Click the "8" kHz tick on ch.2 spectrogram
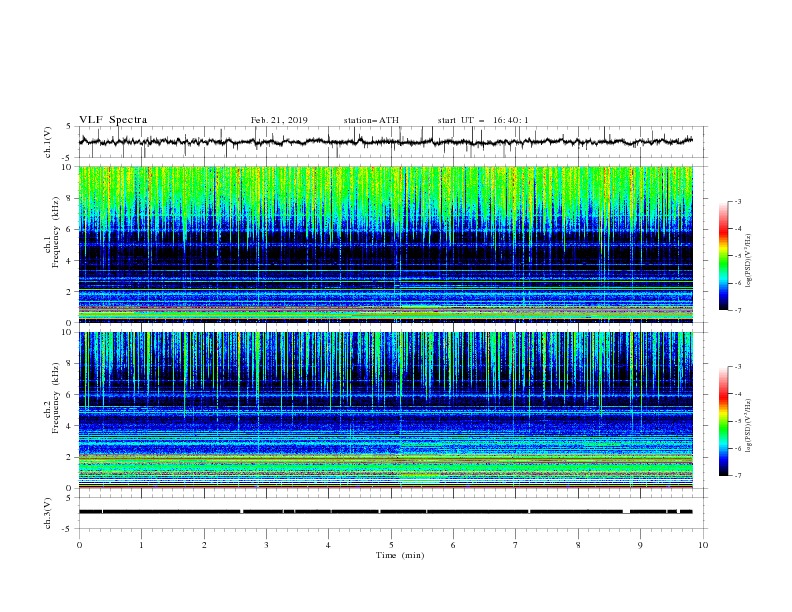This screenshot has height=612, width=792. [x=71, y=364]
